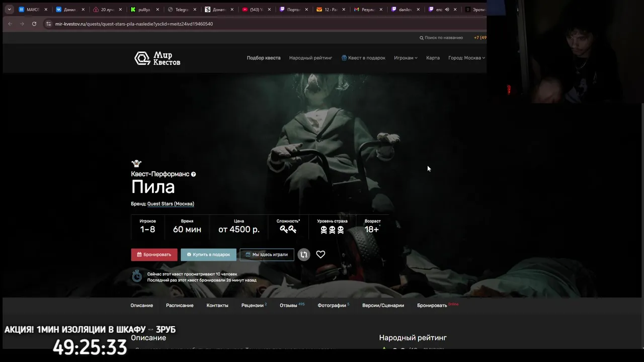Click the stopwatch viewers icon
This screenshot has width=644, height=362.
tap(137, 276)
